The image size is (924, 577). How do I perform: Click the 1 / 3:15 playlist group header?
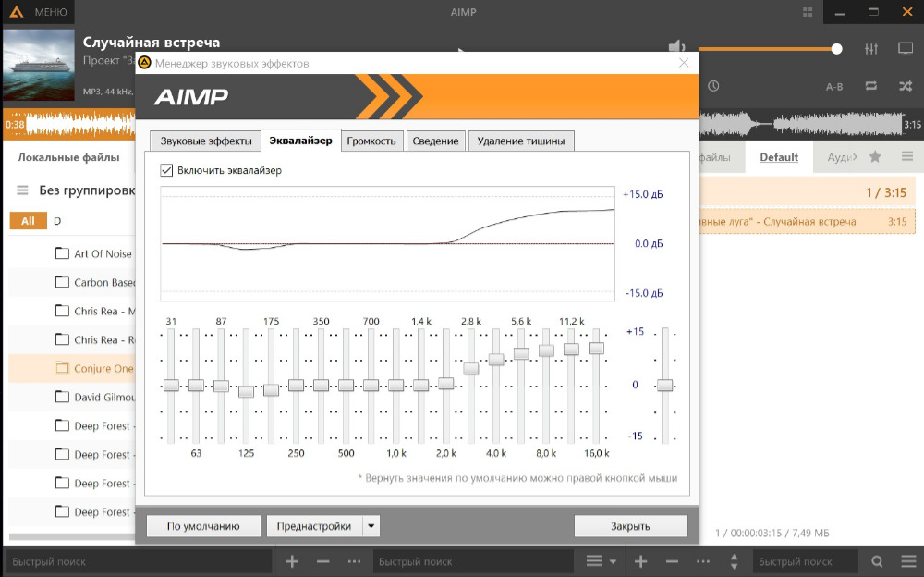tap(808, 192)
